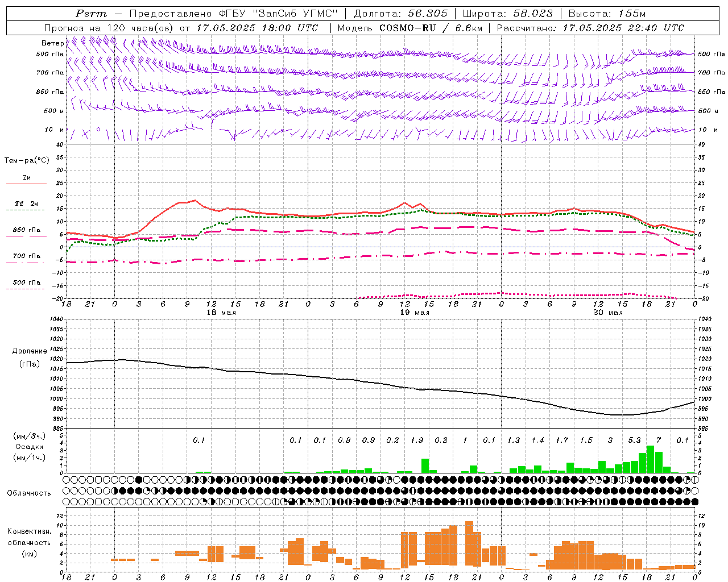The width and height of the screenshot is (728, 582).
Task: Click the green dashed Td legend line
Action: click(25, 210)
